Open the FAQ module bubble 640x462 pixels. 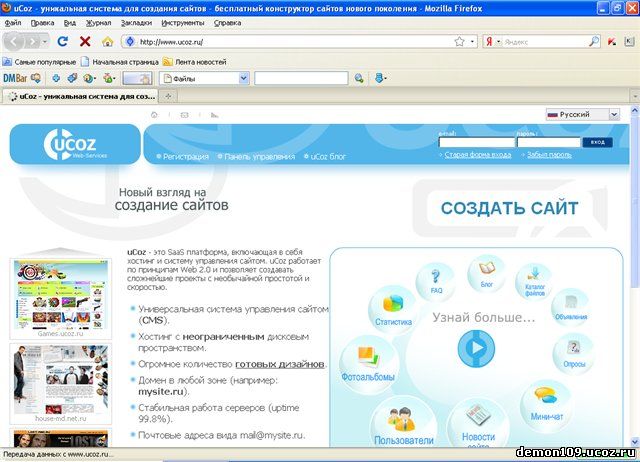[x=436, y=282]
